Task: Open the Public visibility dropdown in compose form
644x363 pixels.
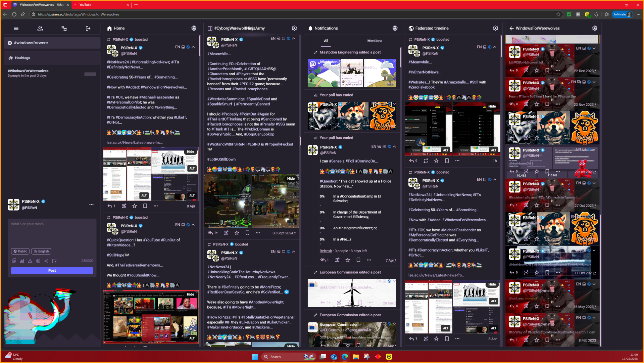Action: coord(20,251)
